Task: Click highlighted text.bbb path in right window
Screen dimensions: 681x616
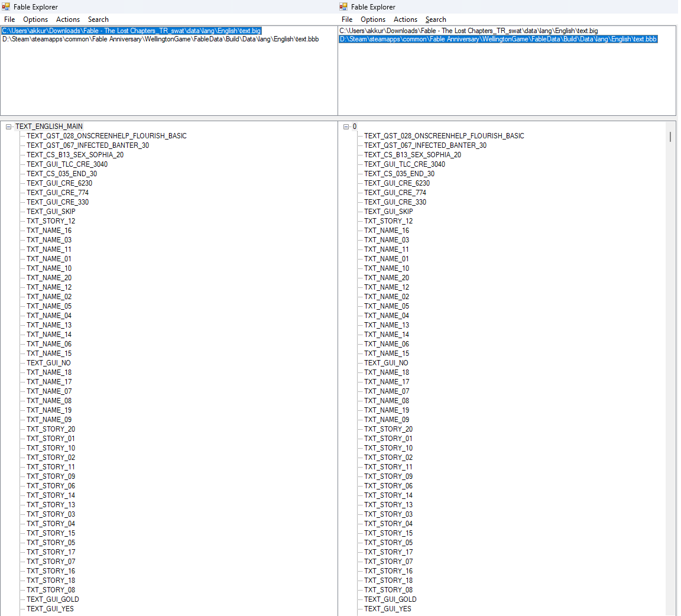Action: pos(498,39)
